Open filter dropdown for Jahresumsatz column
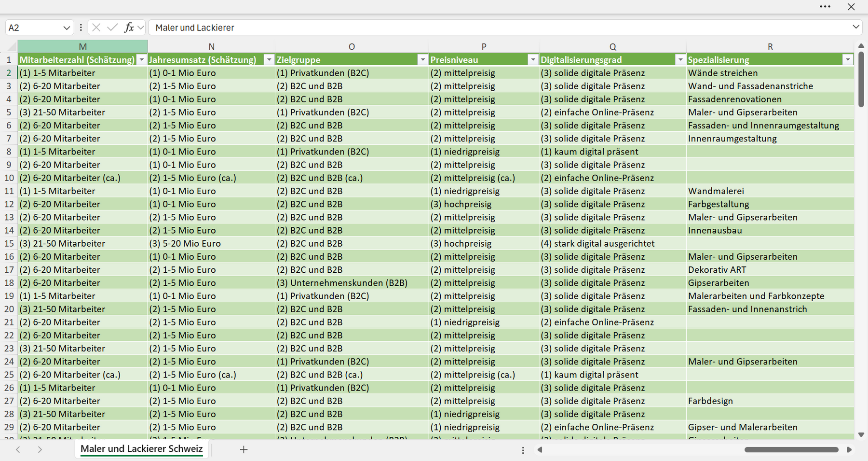Viewport: 868px width, 461px height. click(x=269, y=60)
